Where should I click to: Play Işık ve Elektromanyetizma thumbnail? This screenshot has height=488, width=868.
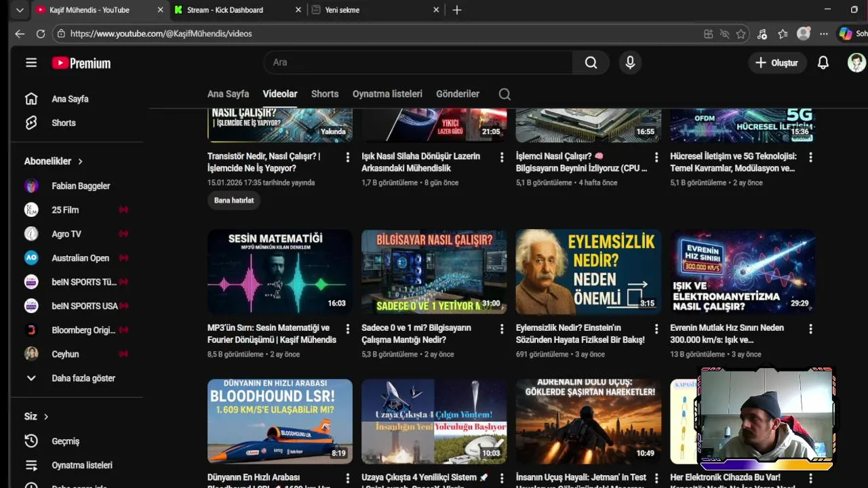[743, 271]
